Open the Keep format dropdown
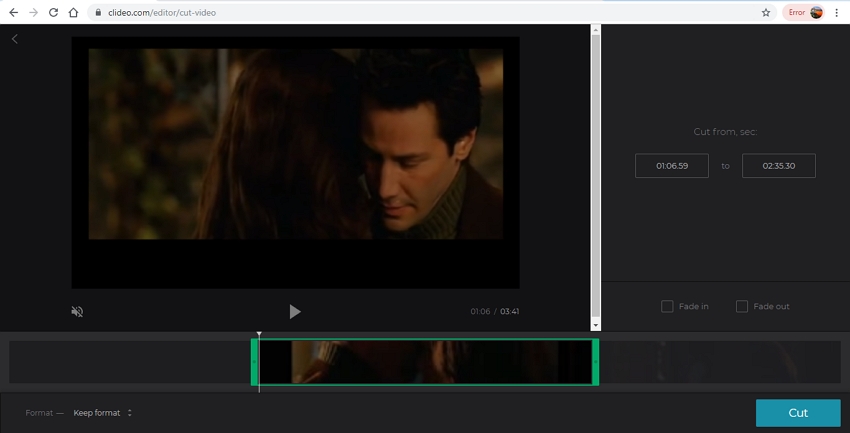 [x=102, y=413]
